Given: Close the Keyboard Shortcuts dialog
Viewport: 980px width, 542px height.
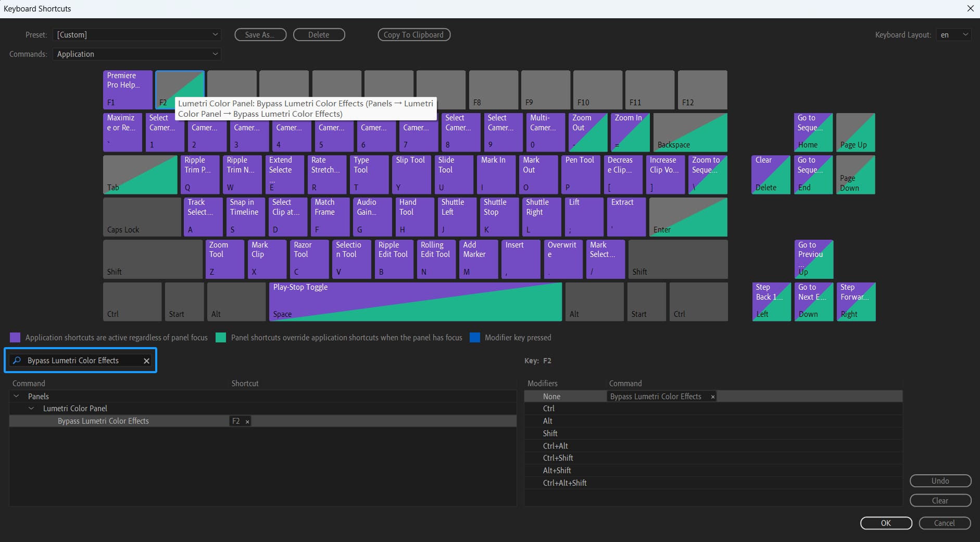Looking at the screenshot, I should tap(970, 8).
